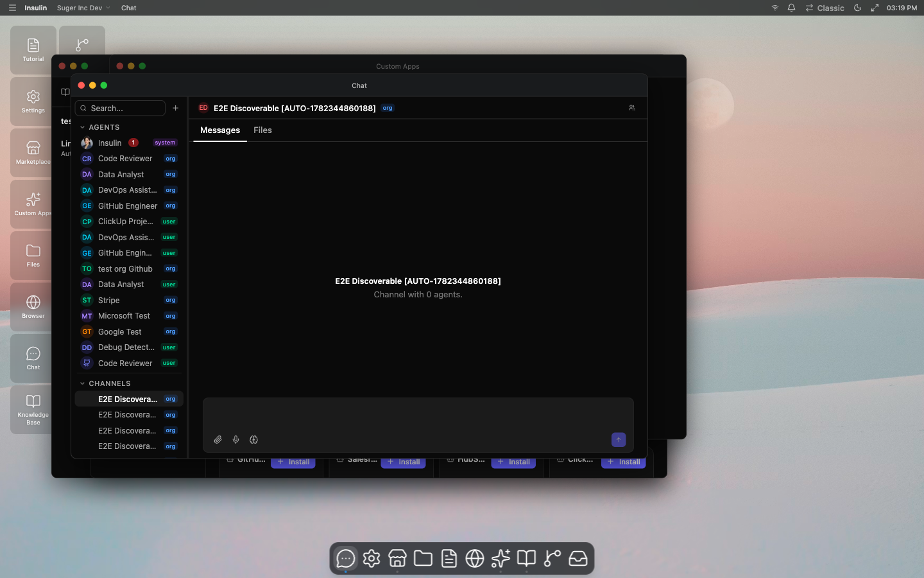Focus the message text box
This screenshot has height=578, width=924.
pyautogui.click(x=418, y=414)
